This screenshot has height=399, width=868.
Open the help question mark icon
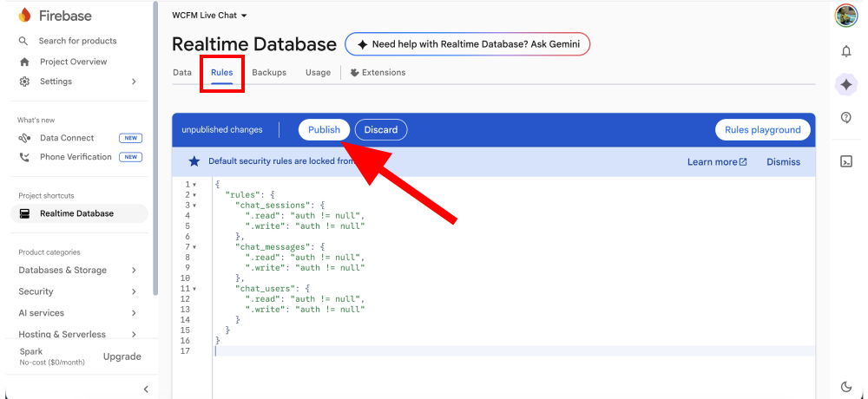[846, 118]
